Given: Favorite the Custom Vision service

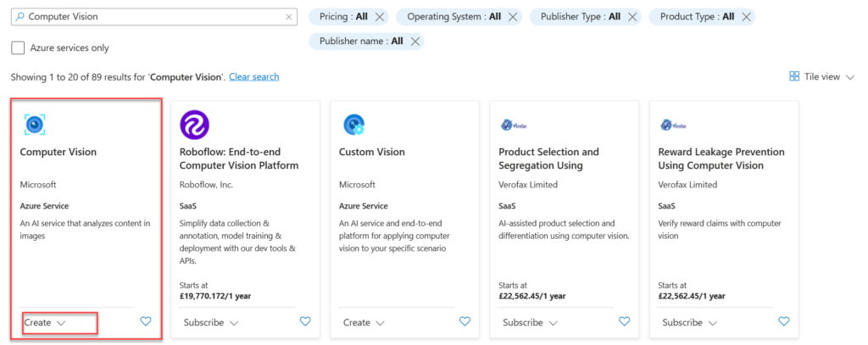Looking at the screenshot, I should tap(465, 321).
